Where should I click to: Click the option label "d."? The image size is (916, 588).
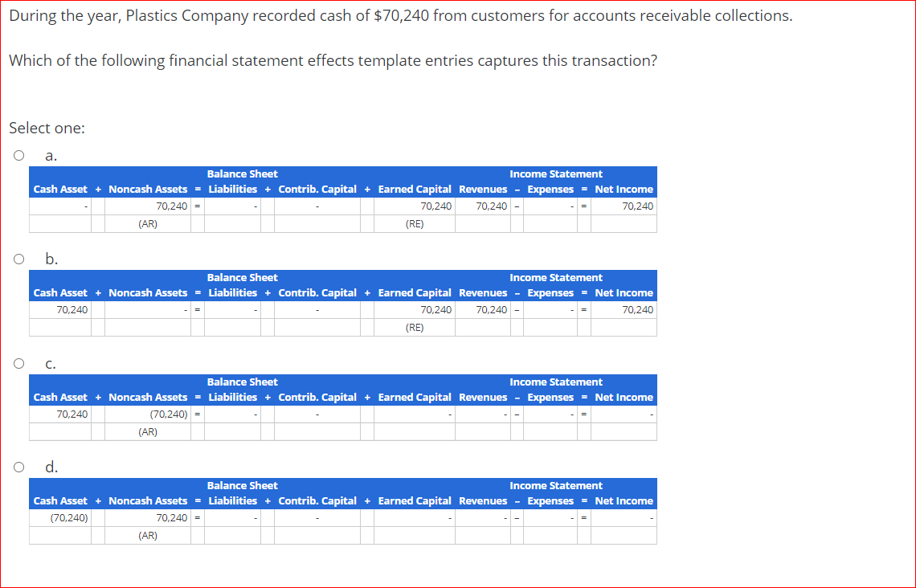[50, 466]
